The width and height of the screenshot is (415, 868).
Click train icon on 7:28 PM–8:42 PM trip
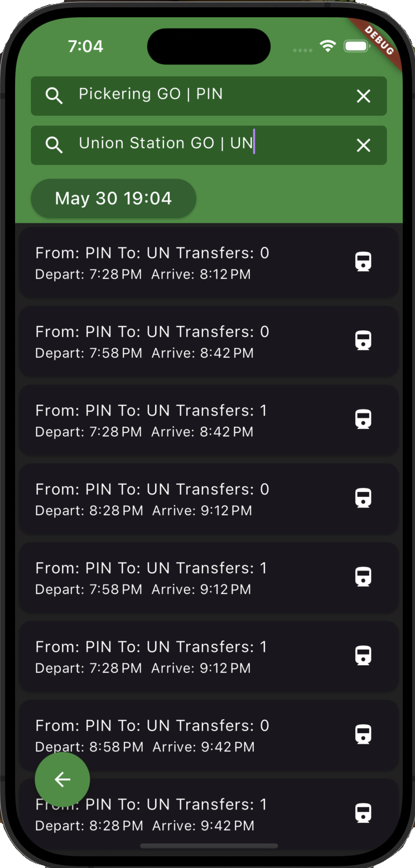point(363,419)
